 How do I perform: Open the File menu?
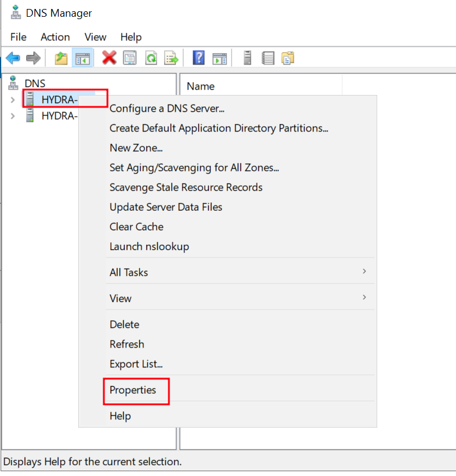pos(18,37)
